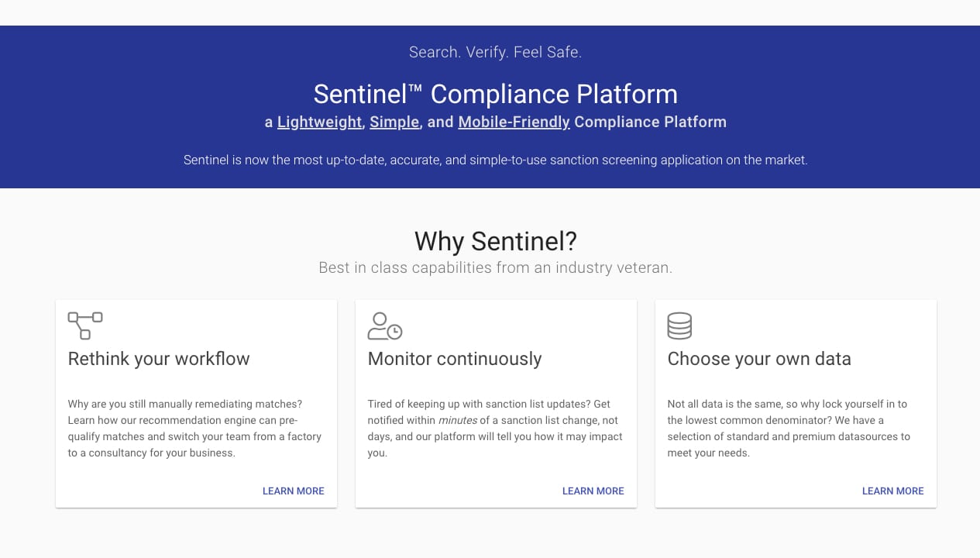The height and width of the screenshot is (558, 980).
Task: Click the Search. Verify. Feel Safe. tagline
Action: pos(495,52)
